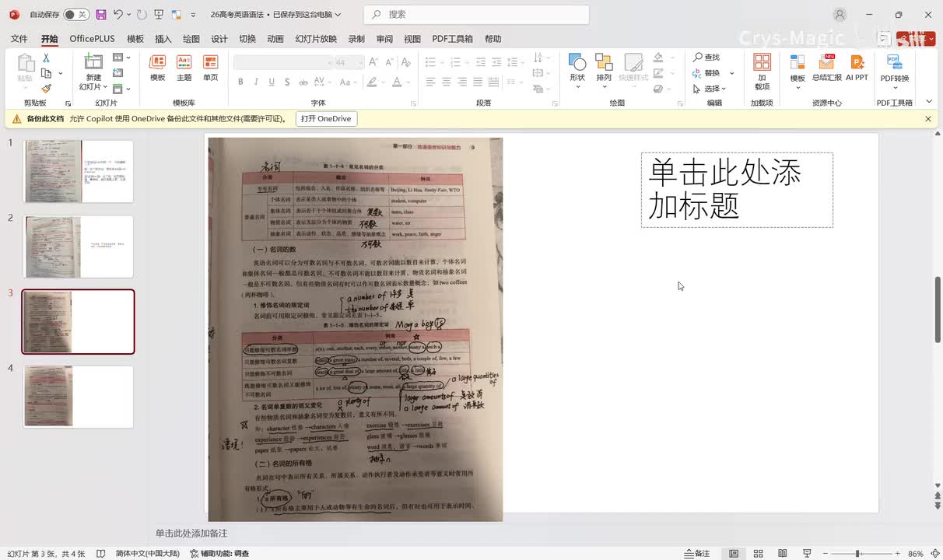Switch to the OfficePLUS tab
The height and width of the screenshot is (560, 943).
click(92, 39)
